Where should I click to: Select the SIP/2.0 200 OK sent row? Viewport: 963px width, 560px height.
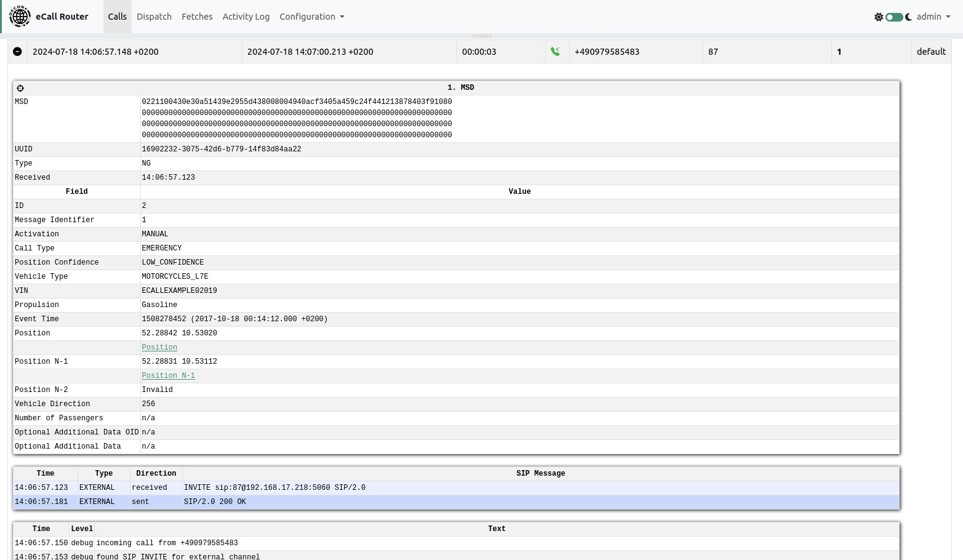pyautogui.click(x=214, y=502)
